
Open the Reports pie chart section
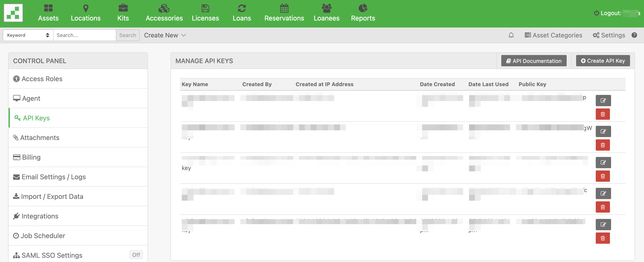point(363,13)
